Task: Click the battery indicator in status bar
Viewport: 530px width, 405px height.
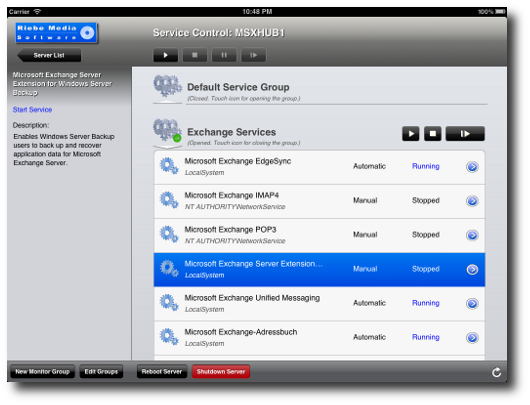Action: (500, 11)
